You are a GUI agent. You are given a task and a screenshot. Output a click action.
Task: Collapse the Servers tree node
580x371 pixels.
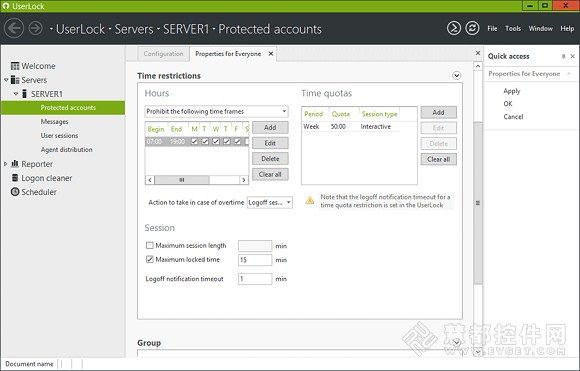[x=6, y=80]
